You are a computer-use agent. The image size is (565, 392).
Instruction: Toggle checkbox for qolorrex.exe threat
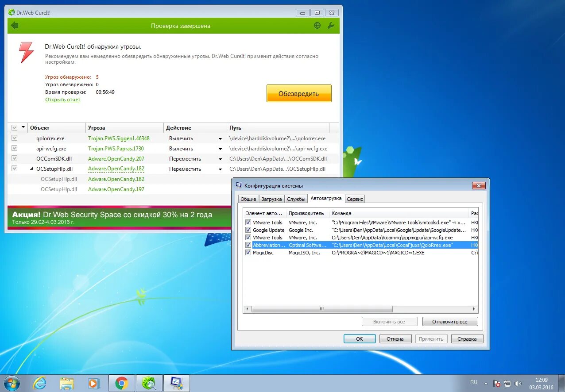pyautogui.click(x=15, y=138)
